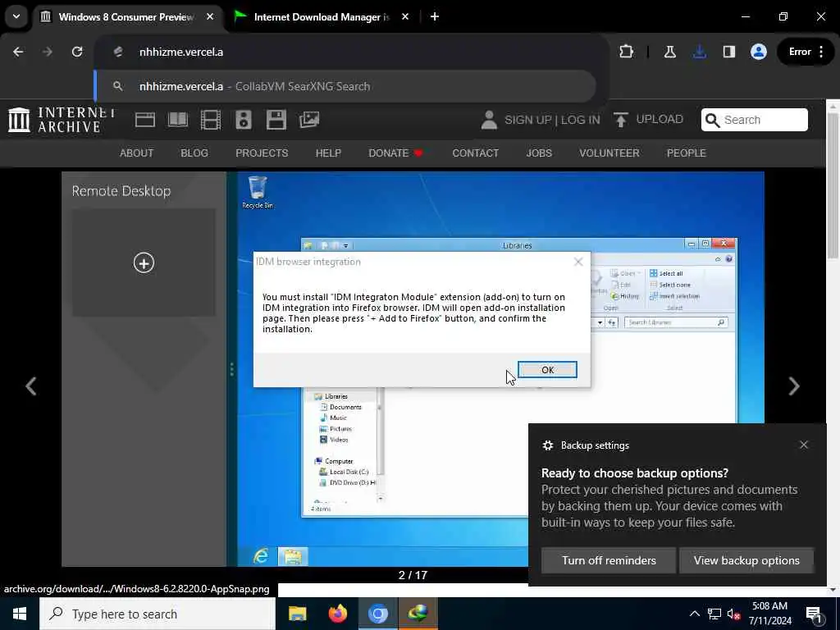Image resolution: width=840 pixels, height=630 pixels.
Task: Close the Windows 8 Consumer Preview tab
Action: click(x=210, y=16)
